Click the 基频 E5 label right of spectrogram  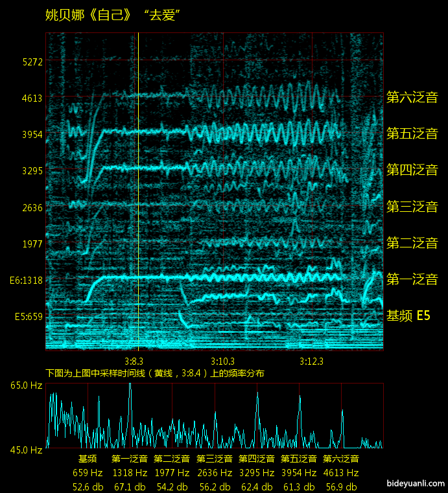pos(408,316)
